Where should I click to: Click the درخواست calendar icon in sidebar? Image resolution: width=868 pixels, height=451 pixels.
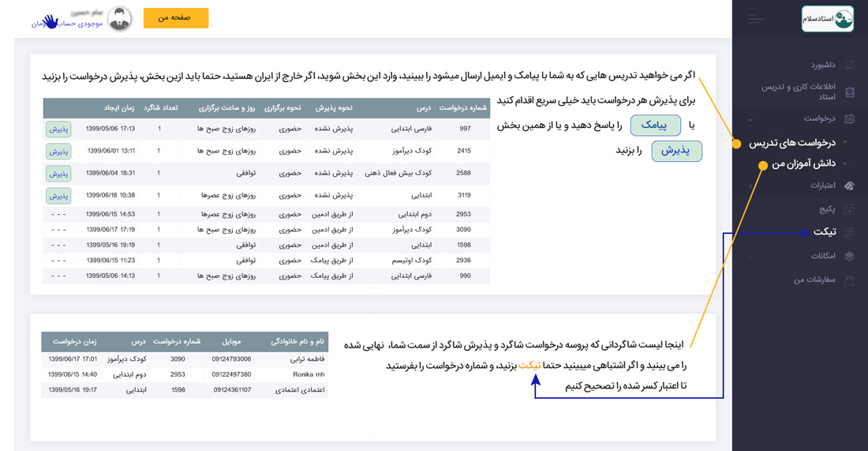point(849,118)
